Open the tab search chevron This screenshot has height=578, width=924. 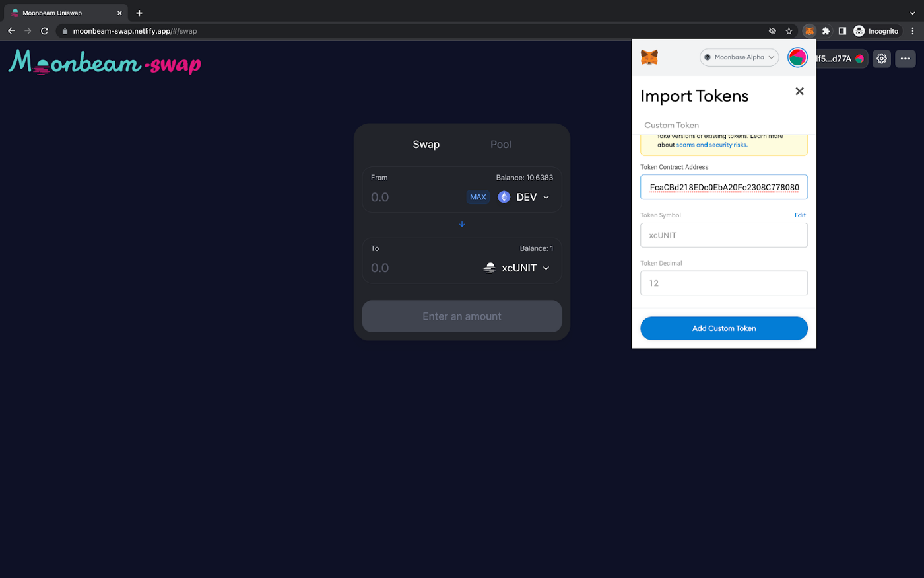tap(913, 13)
